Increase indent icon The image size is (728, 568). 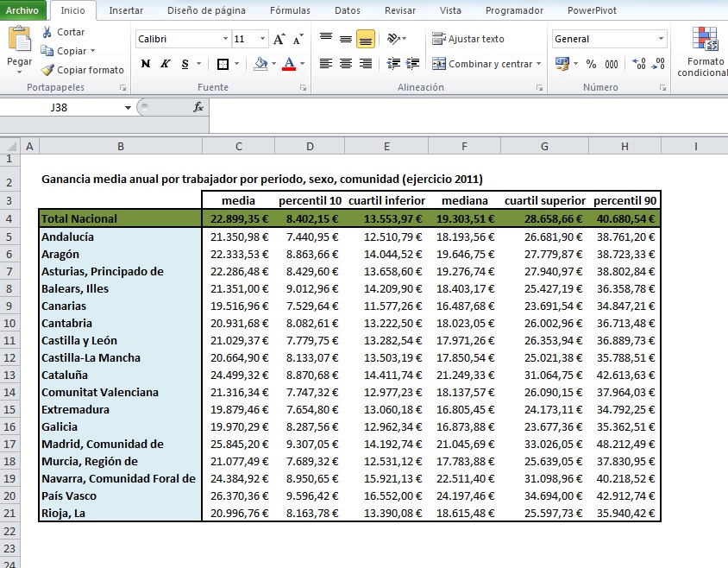(x=413, y=64)
